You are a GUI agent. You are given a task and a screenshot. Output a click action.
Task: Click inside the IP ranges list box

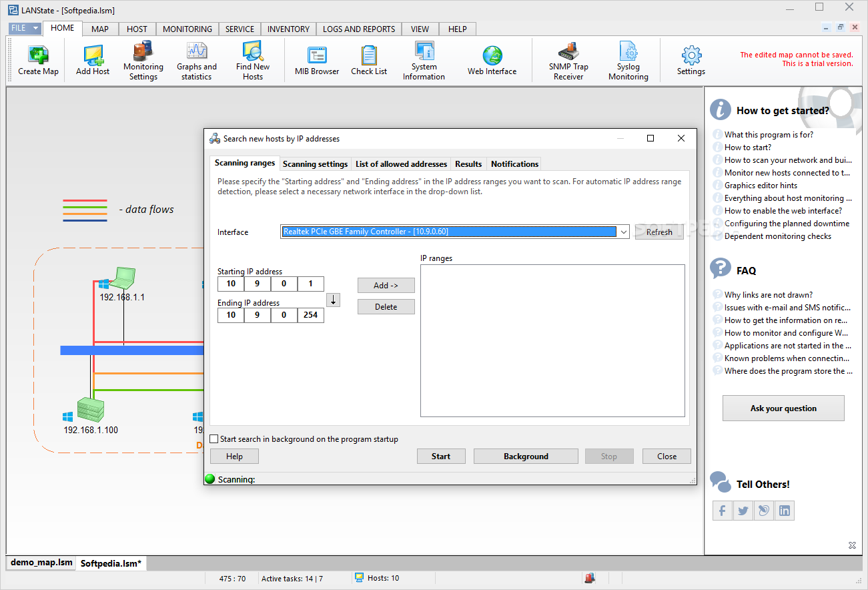(x=552, y=340)
